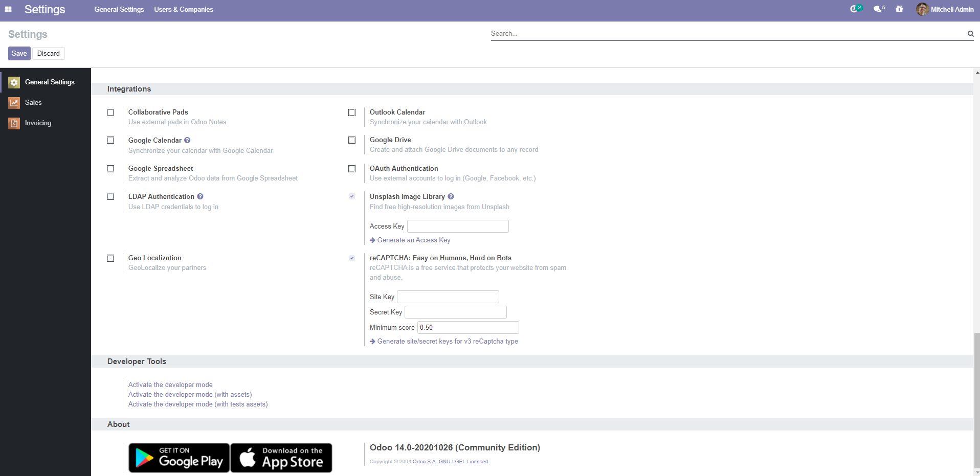Open the Odoo S.A. link
This screenshot has width=980, height=476.
[x=425, y=462]
